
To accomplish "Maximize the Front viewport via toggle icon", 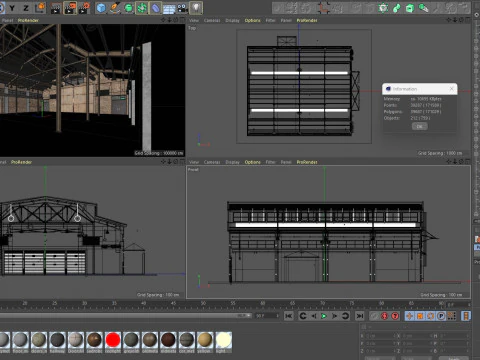I will tap(468, 162).
